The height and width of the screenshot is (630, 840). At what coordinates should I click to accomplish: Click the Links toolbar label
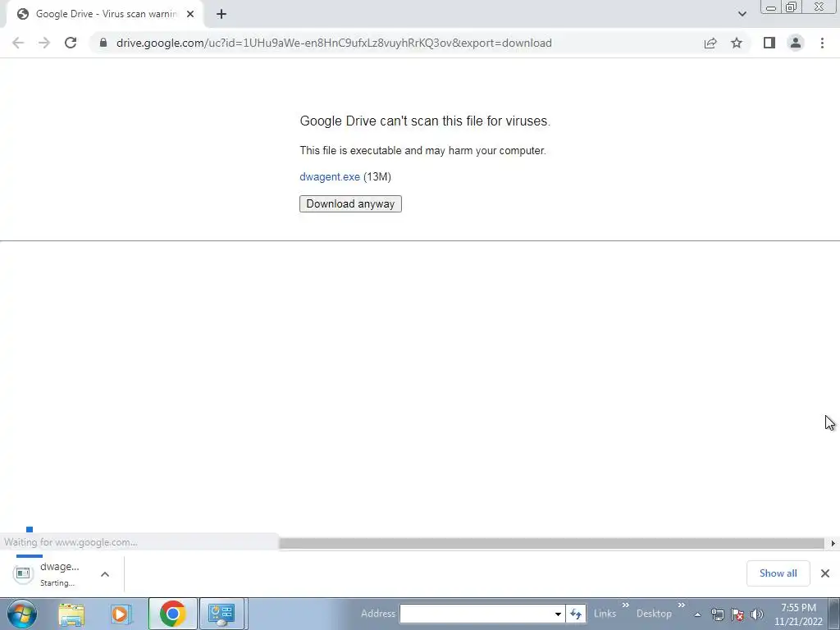(605, 614)
